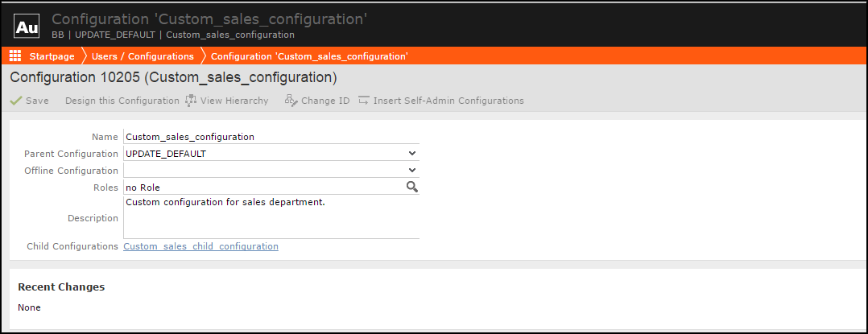This screenshot has width=868, height=334.
Task: Click the View Hierarchy button text
Action: 234,101
